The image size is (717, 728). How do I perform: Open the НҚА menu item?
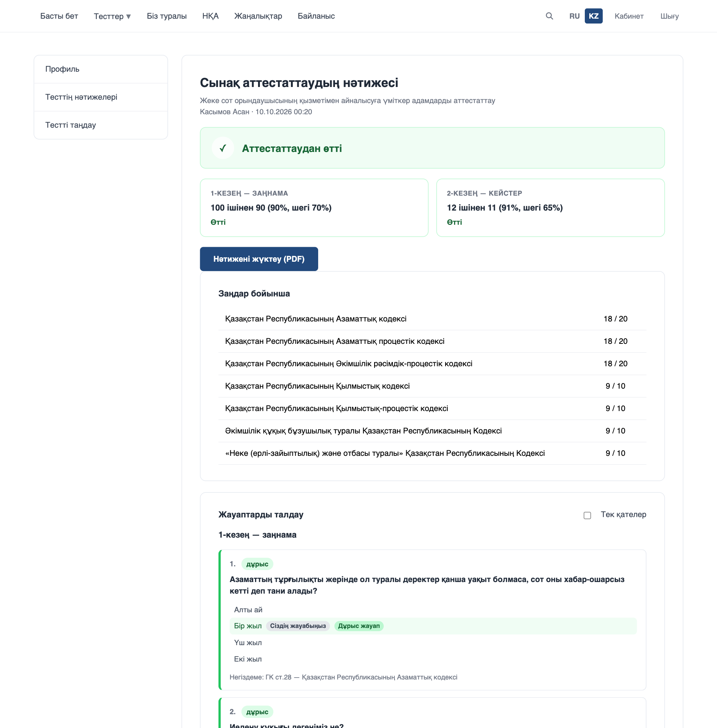(210, 16)
